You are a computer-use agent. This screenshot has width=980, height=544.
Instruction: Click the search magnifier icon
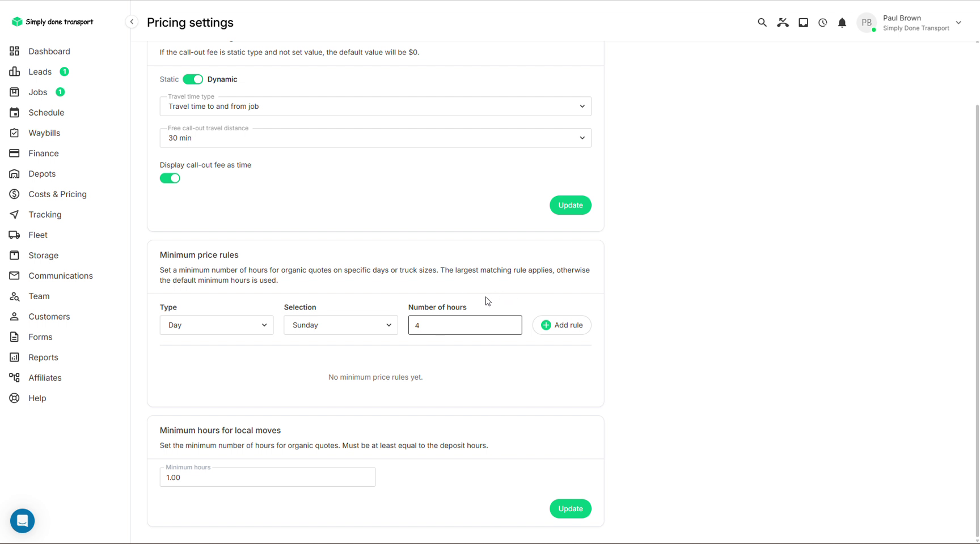762,23
